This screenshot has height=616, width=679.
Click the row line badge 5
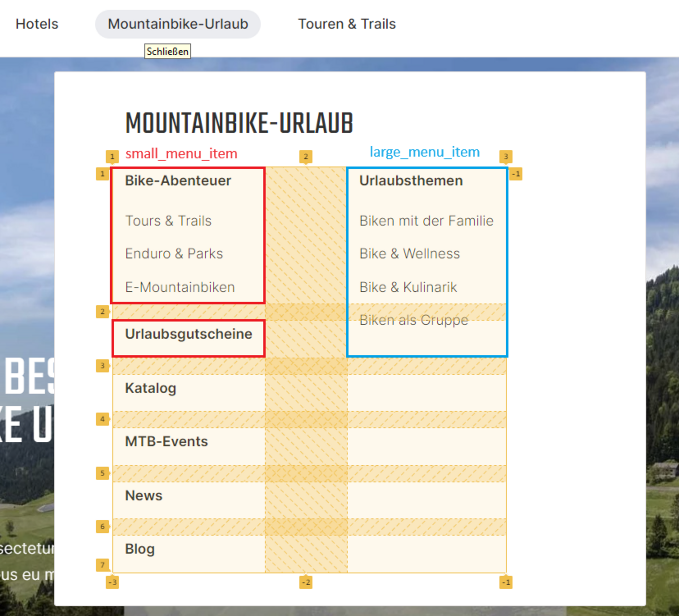[x=102, y=473]
